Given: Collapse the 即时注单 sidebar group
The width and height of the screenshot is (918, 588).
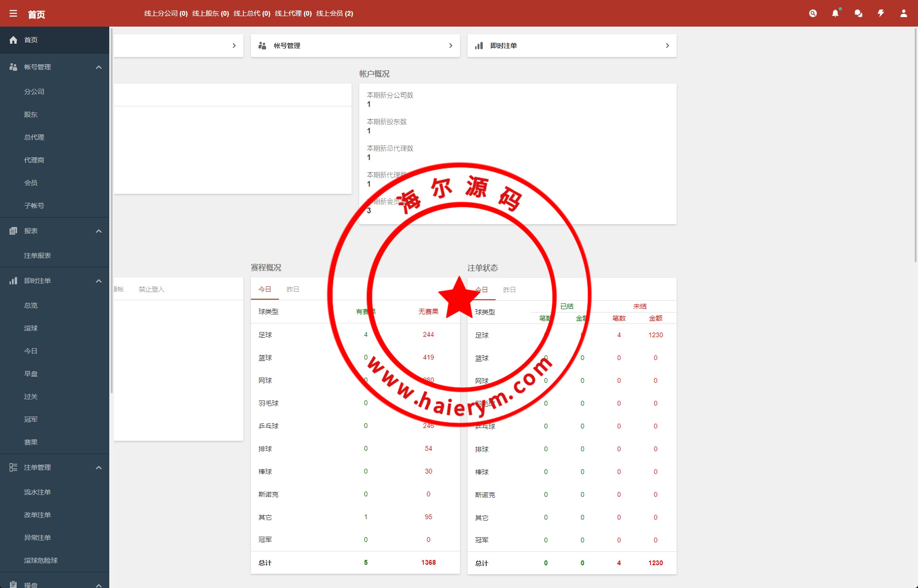Looking at the screenshot, I should coord(99,281).
